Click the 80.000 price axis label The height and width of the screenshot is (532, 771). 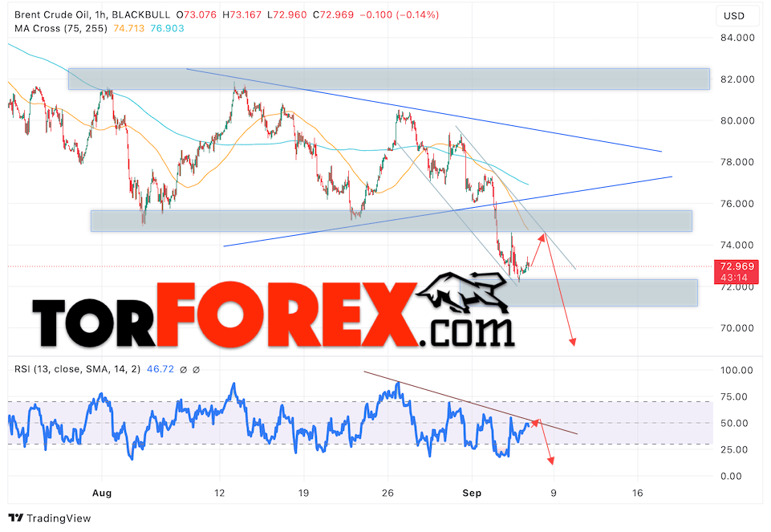(x=737, y=120)
